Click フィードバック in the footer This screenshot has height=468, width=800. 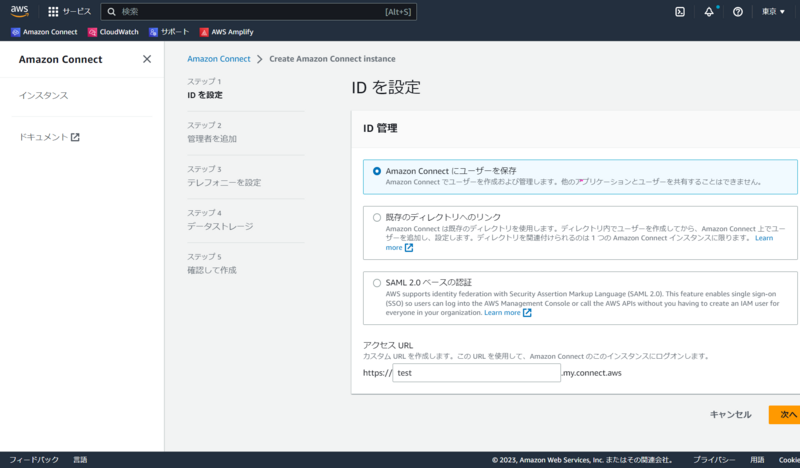pos(34,460)
